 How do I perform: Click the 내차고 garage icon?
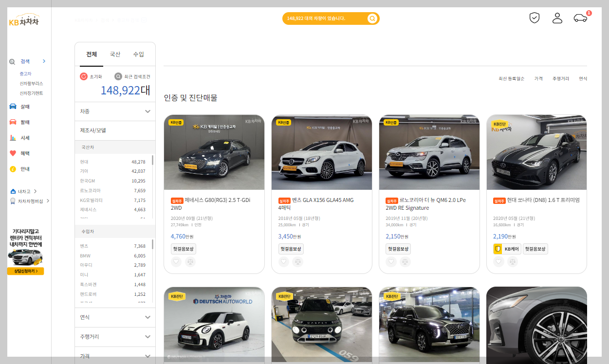click(x=13, y=191)
